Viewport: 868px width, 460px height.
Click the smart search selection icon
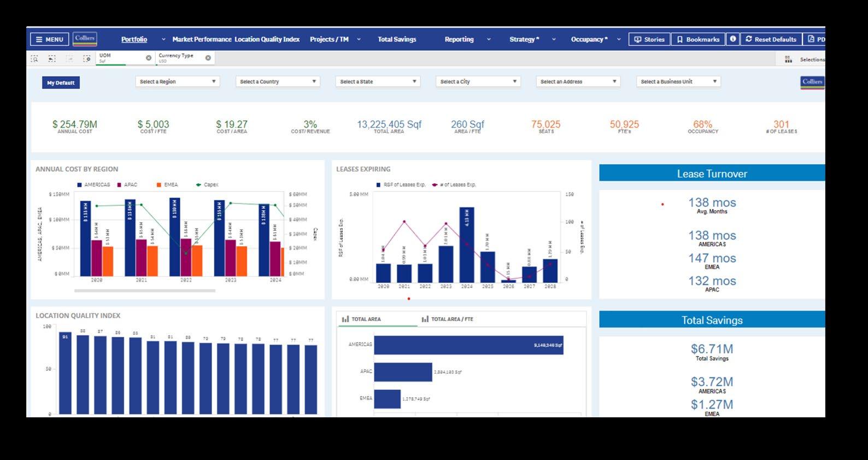click(34, 58)
